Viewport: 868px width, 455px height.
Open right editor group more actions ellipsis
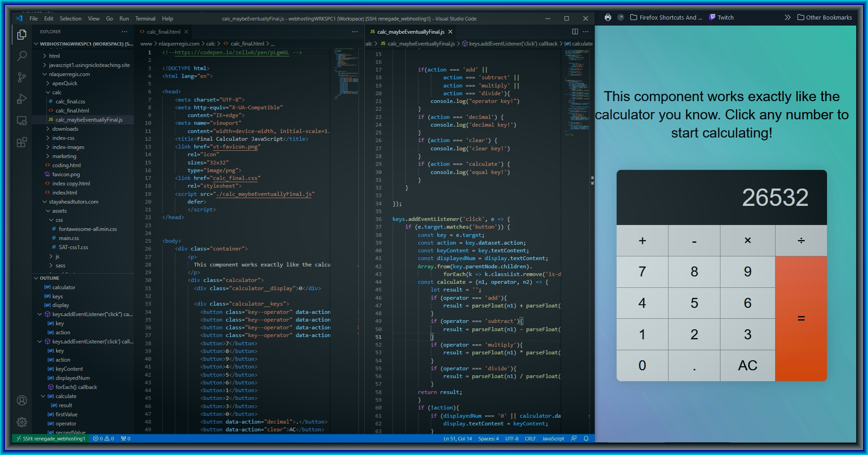pyautogui.click(x=586, y=31)
